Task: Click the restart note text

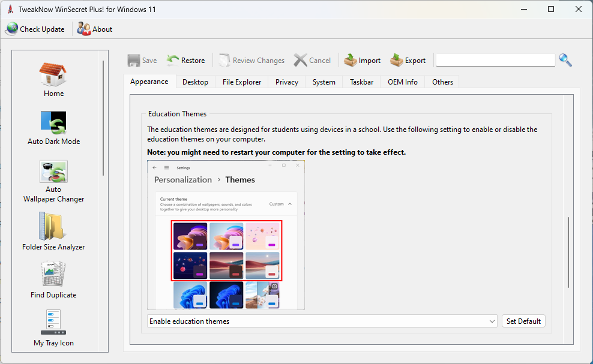Action: tap(277, 152)
